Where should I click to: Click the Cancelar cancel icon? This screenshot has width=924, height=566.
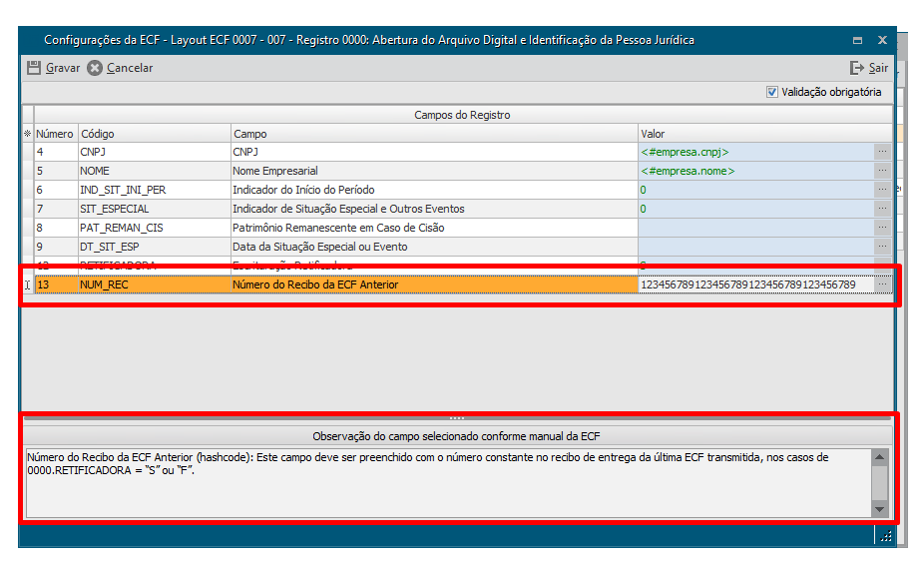(x=95, y=68)
